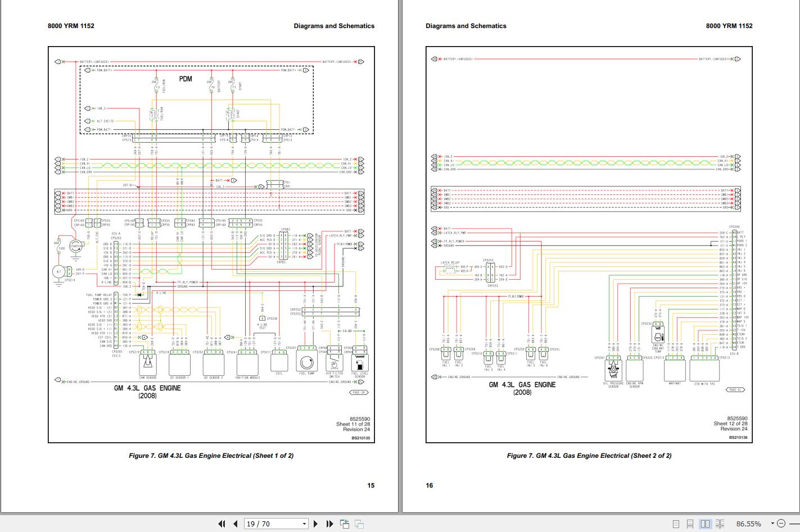800x532 pixels.
Task: Click the fuel level sensor symbol
Action: click(x=359, y=363)
